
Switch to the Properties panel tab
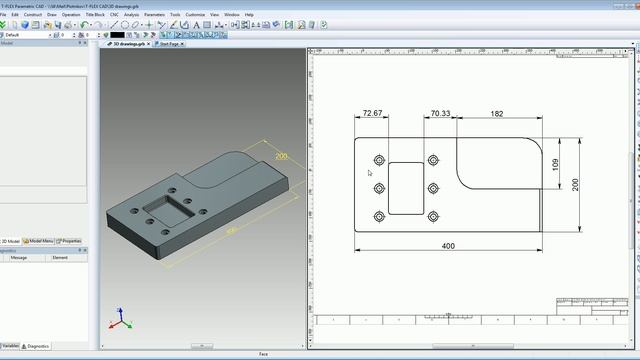[69, 241]
